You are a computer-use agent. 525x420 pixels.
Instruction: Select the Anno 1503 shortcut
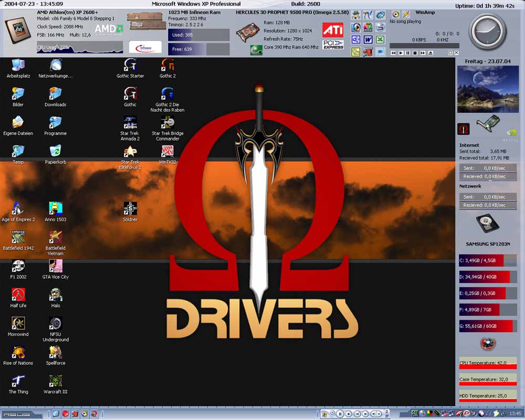(55, 212)
